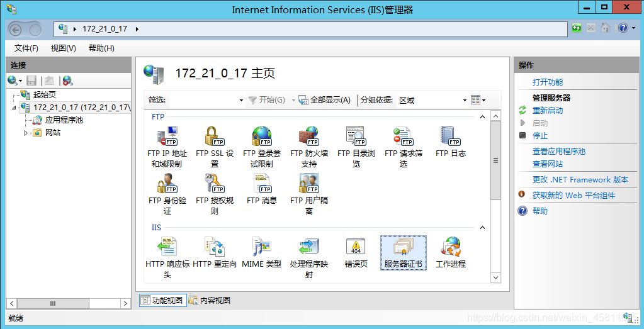Click the Back navigation arrow
This screenshot has height=329, width=644.
point(16,30)
